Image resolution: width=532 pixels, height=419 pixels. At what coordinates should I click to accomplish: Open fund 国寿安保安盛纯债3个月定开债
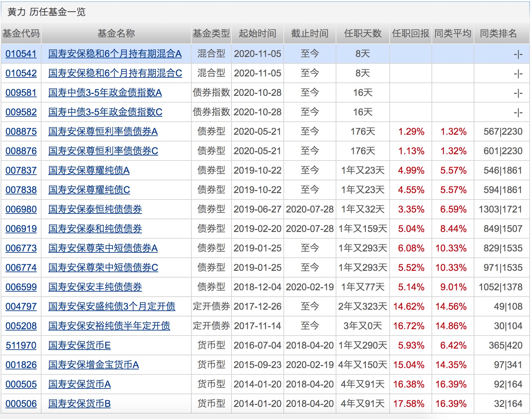112,306
